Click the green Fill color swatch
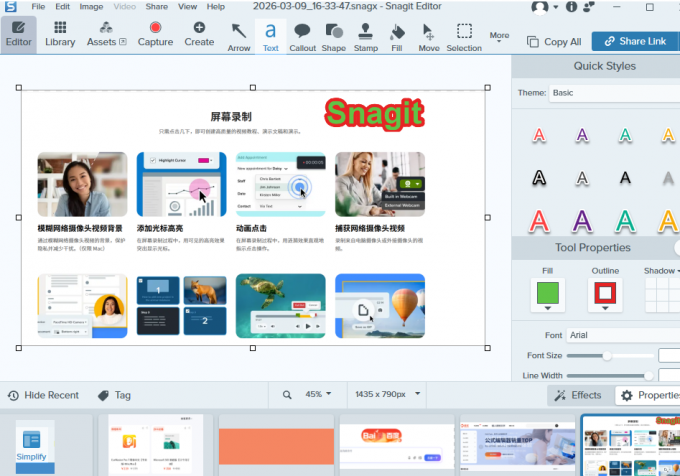680x476 pixels. 548,293
